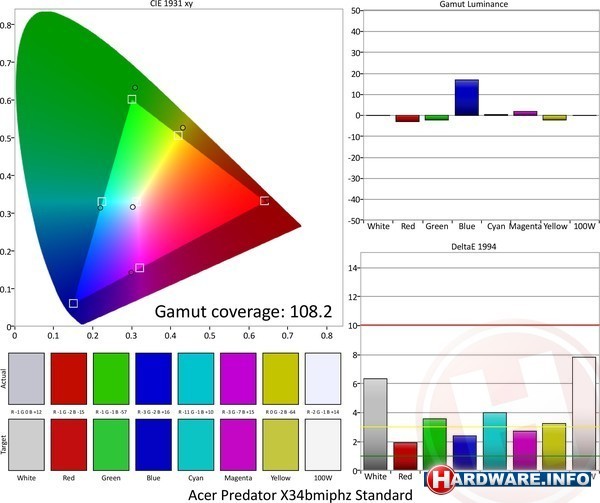This screenshot has height=503, width=600.
Task: Click the 100W bar in DeltaE chart
Action: click(x=584, y=414)
